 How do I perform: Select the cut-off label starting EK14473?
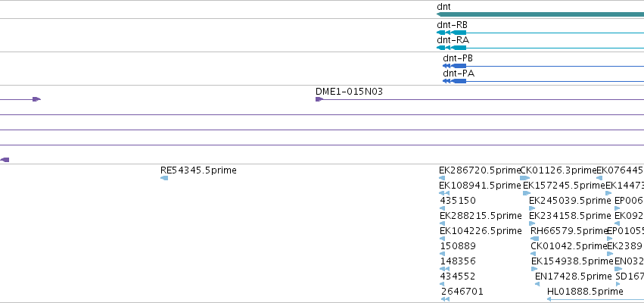click(x=624, y=186)
